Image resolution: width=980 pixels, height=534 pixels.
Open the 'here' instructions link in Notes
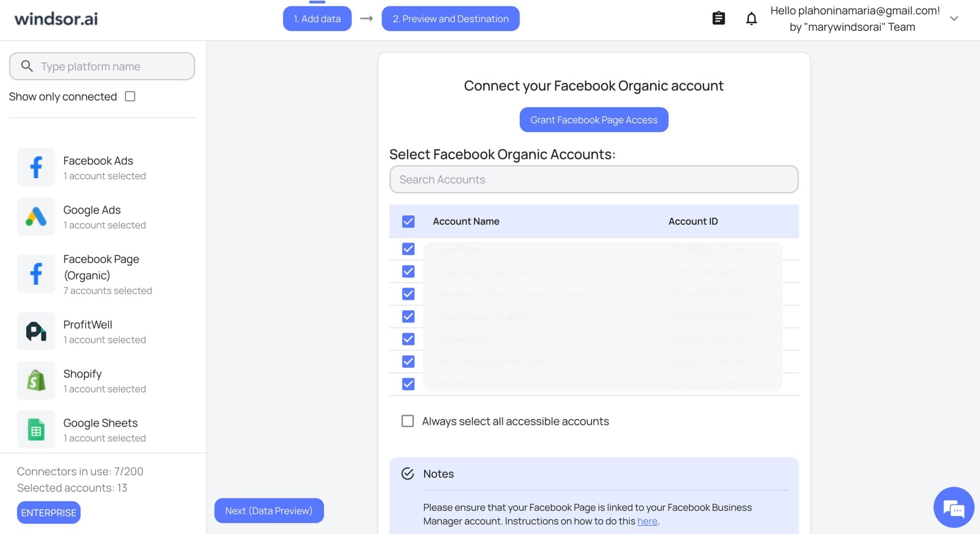(x=647, y=521)
